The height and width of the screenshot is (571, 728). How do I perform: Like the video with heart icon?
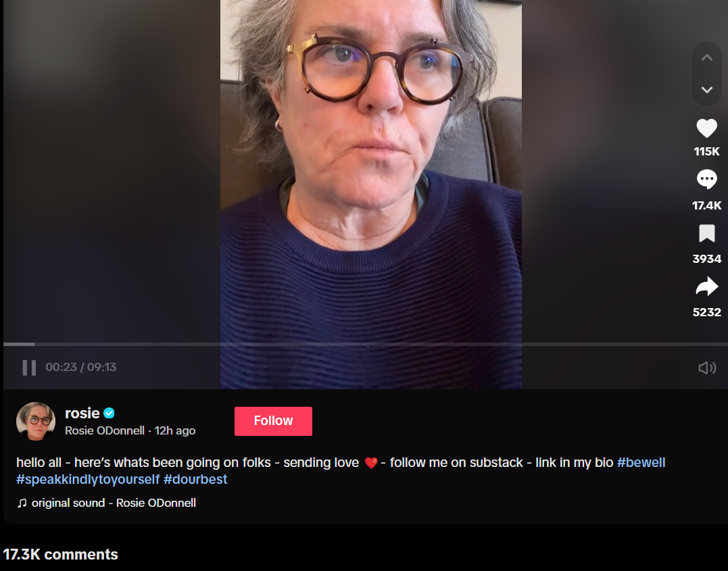(x=706, y=128)
